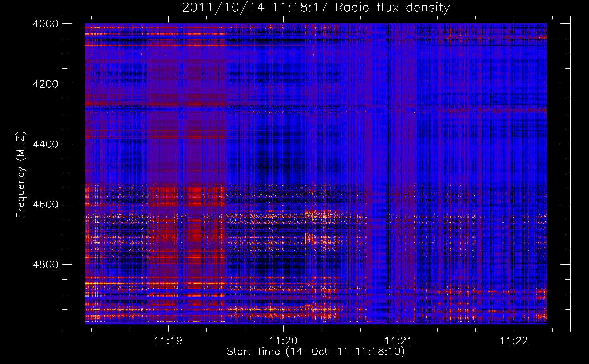Click the '11:21' time tick label
This screenshot has height=364, width=589.
[x=399, y=341]
